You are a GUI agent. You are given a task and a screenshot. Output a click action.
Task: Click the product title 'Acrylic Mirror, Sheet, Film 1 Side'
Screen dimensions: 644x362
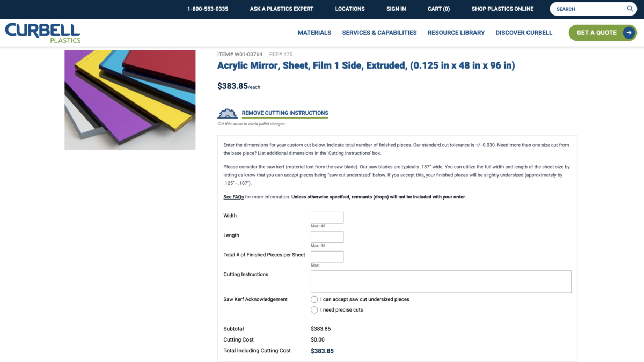[366, 66]
